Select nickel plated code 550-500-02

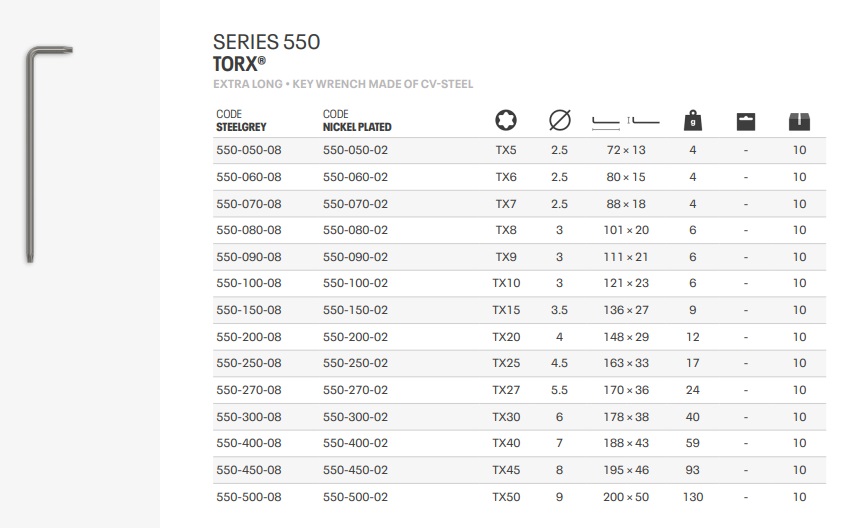pyautogui.click(x=355, y=497)
